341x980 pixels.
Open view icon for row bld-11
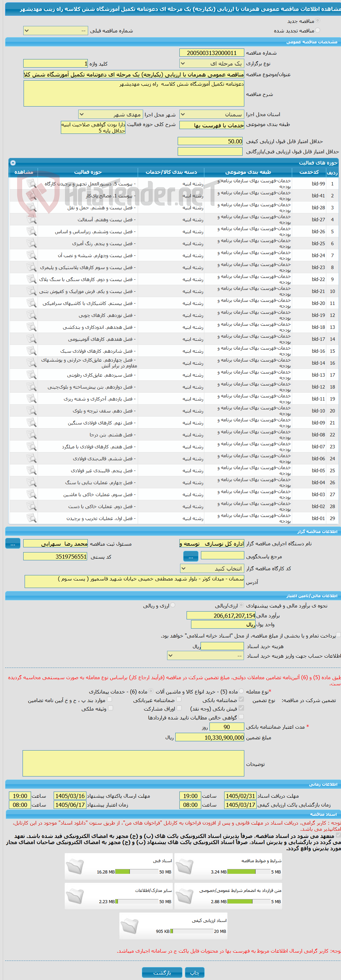(31, 399)
